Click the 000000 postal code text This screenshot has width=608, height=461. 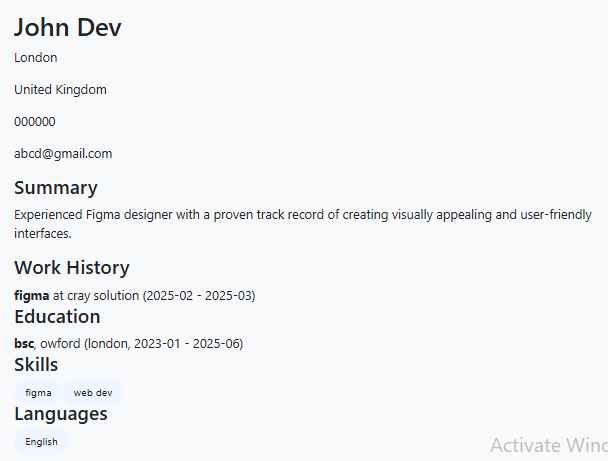pos(35,122)
